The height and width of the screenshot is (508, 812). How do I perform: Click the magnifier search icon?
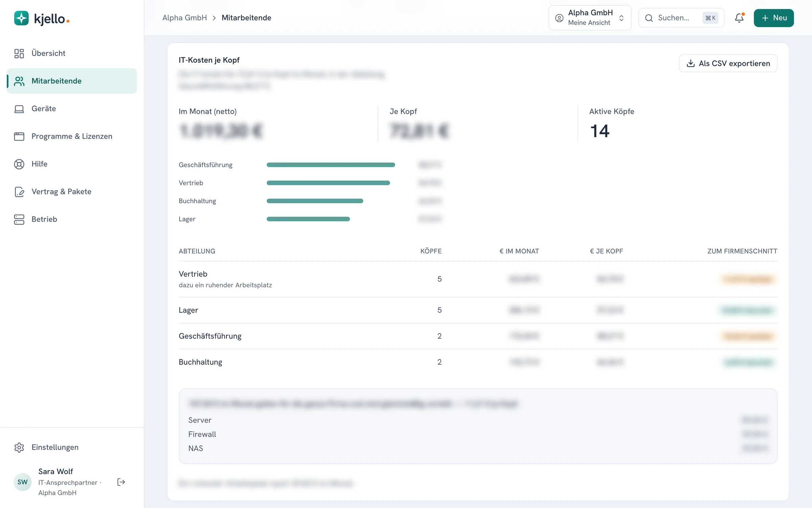(649, 18)
